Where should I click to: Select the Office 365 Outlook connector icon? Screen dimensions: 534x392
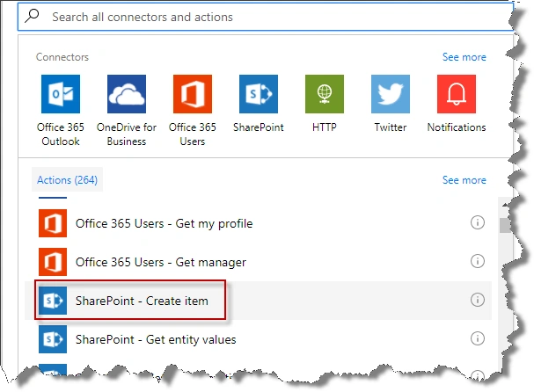pos(61,94)
